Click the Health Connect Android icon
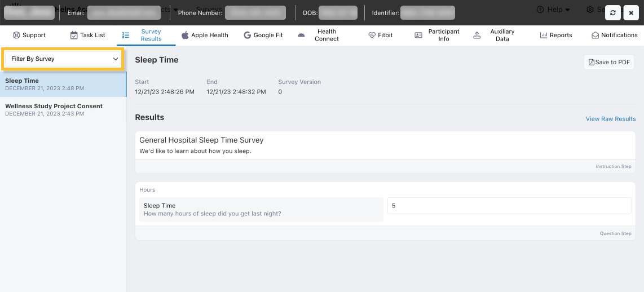The height and width of the screenshot is (292, 644). (x=301, y=35)
